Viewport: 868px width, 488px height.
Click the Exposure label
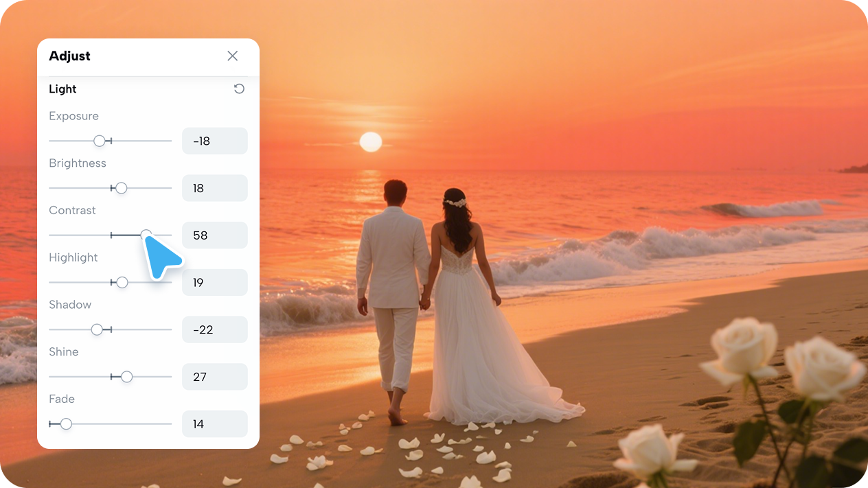pyautogui.click(x=73, y=116)
